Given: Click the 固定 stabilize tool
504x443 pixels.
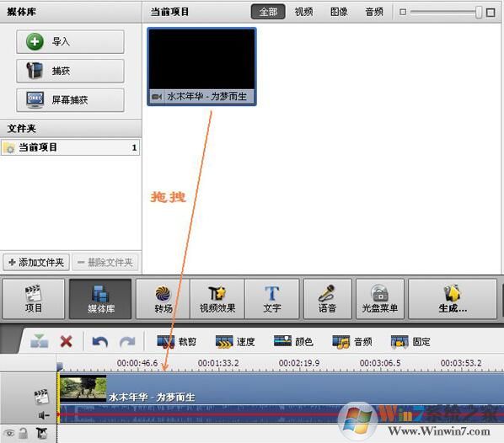Looking at the screenshot, I should point(410,342).
